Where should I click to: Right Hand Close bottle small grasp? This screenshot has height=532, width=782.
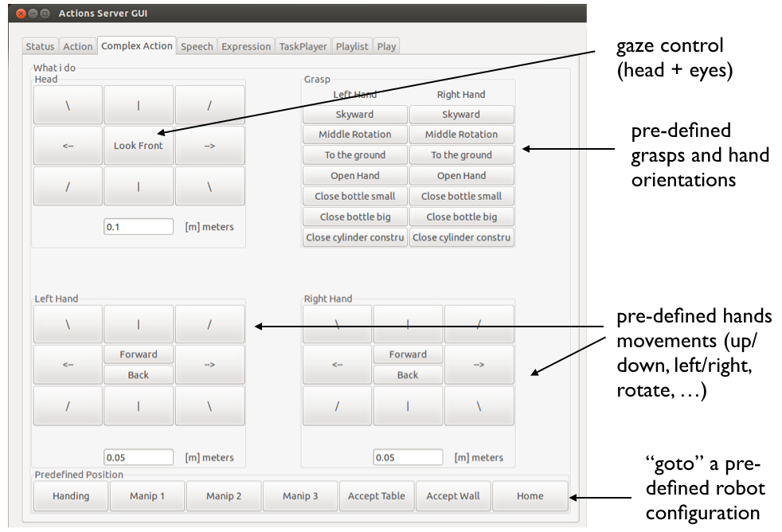pyautogui.click(x=461, y=197)
